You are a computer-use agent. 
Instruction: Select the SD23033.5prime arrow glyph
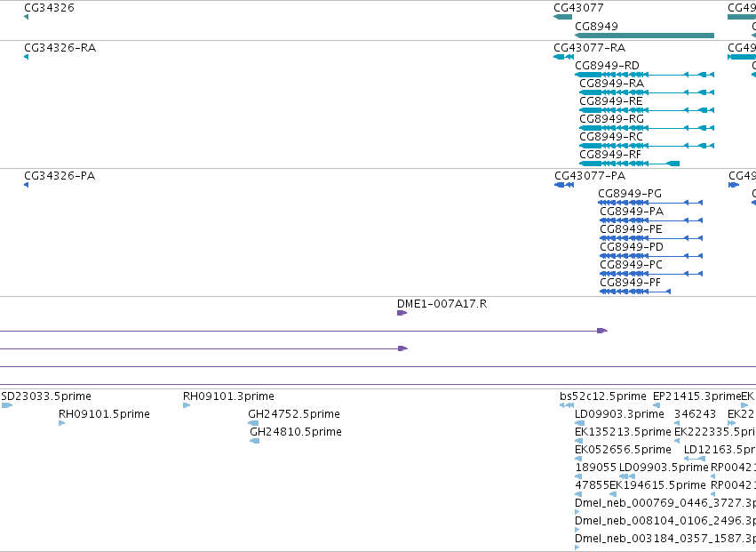7,406
